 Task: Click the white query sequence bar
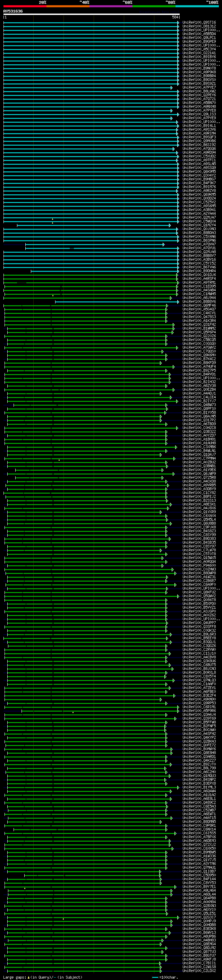pos(92,15)
